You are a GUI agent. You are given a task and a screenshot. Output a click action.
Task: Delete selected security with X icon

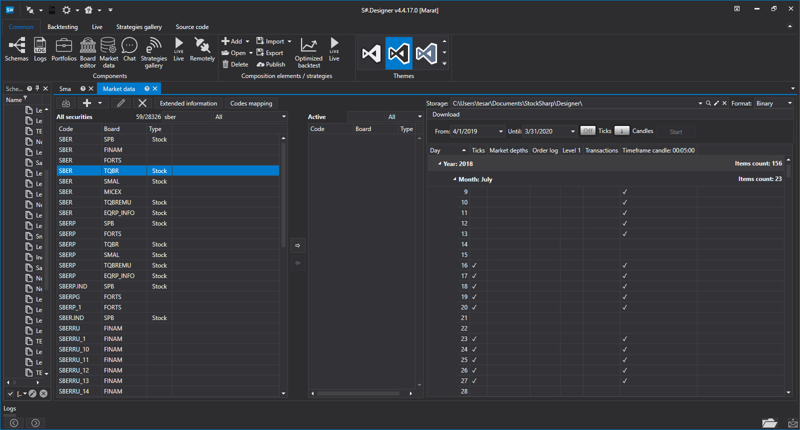click(143, 103)
